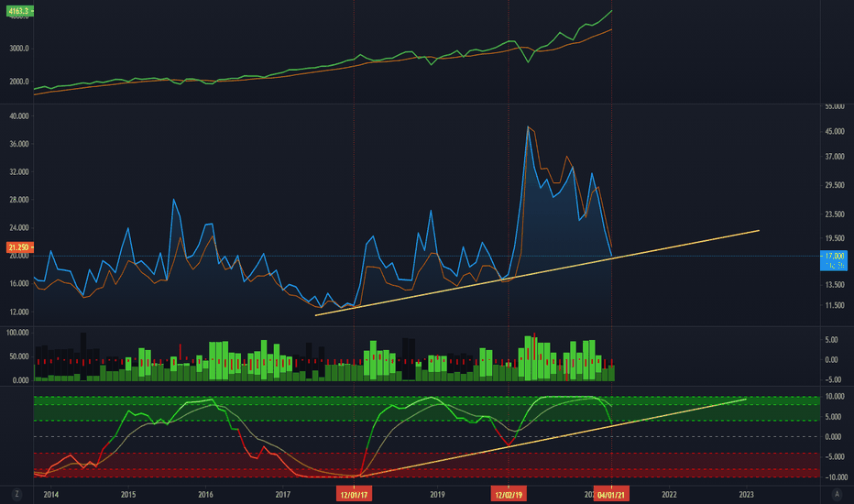Click the blue 17.000 price label
This screenshot has width=854, height=504.
pyautogui.click(x=834, y=260)
